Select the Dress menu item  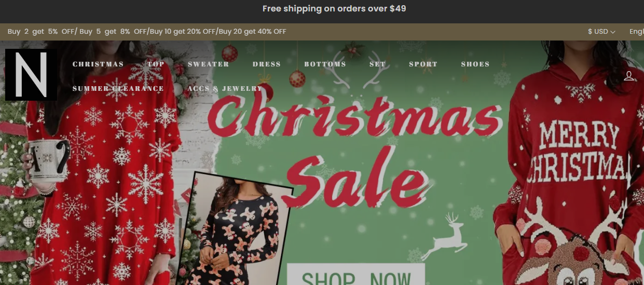[x=267, y=64]
